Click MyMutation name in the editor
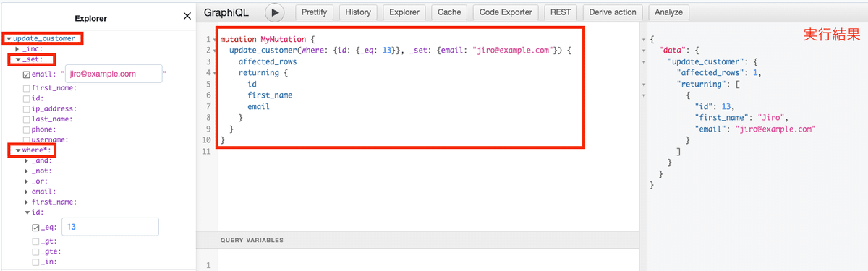Viewport: 868px width, 271px height. 284,39
